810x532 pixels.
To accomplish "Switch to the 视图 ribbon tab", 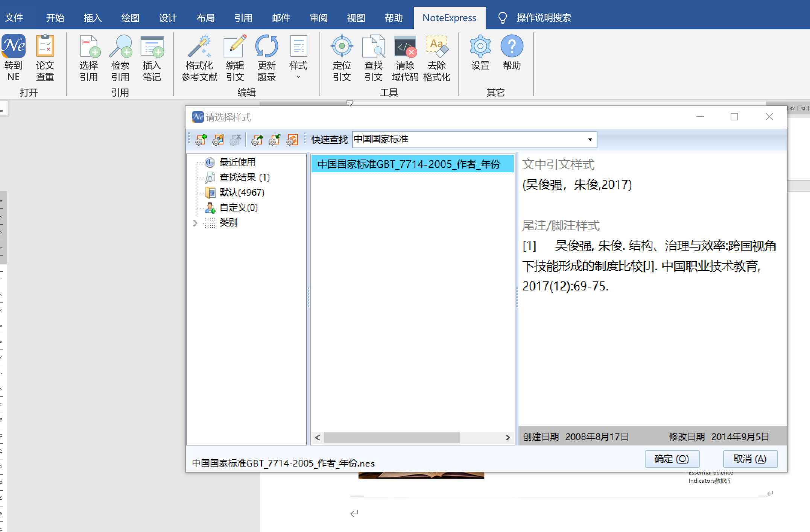I will 356,18.
